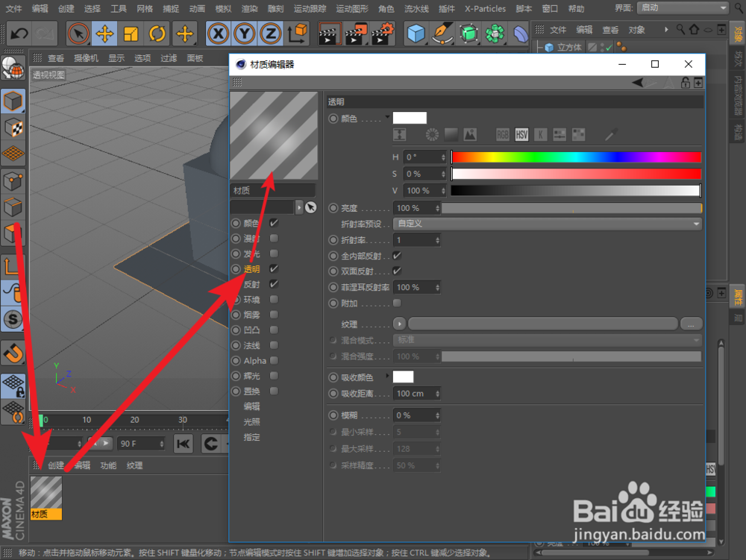Add a cube primitive object
Image resolution: width=746 pixels, height=560 pixels.
tap(416, 34)
